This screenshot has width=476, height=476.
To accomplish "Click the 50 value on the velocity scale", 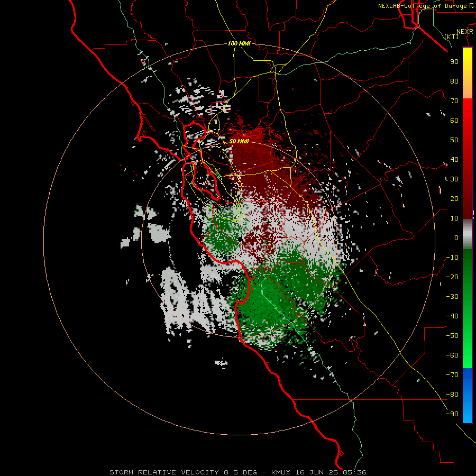I will pos(454,140).
